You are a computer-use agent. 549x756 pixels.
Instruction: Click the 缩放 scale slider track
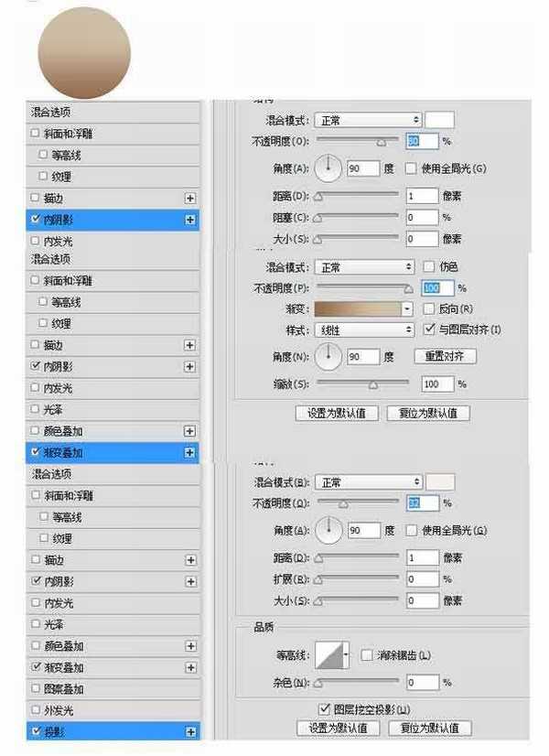(363, 383)
